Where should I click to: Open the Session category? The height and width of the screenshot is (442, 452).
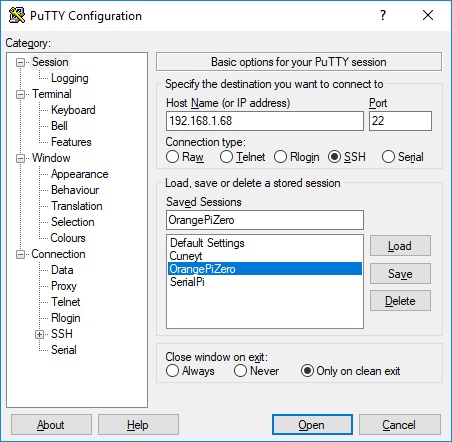tap(50, 62)
